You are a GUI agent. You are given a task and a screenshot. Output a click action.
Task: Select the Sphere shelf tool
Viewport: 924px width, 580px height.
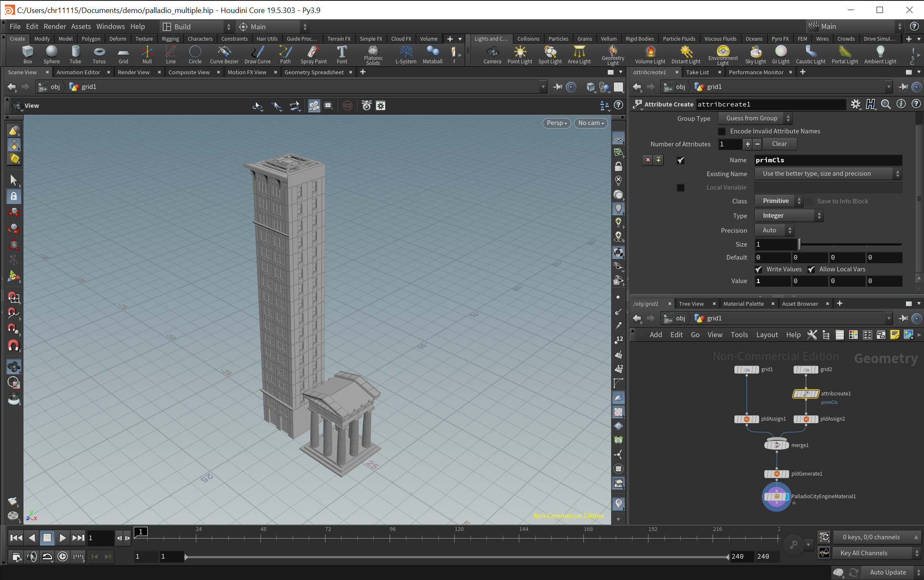(52, 55)
